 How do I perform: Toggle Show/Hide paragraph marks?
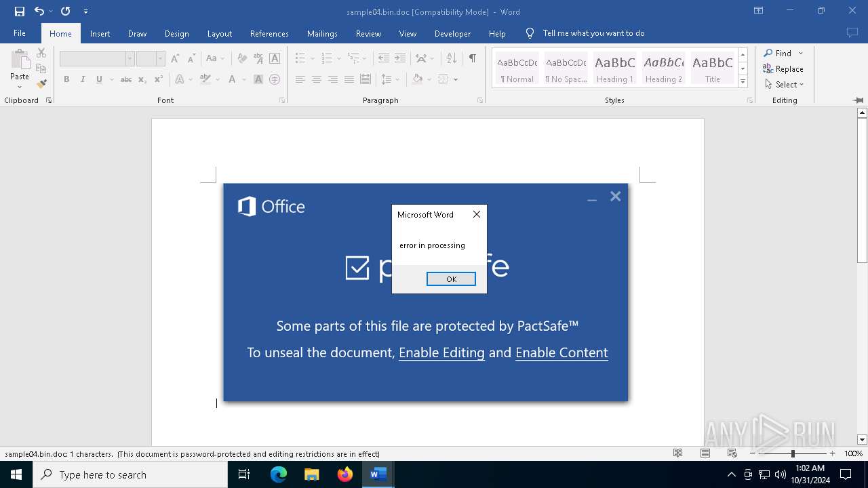(472, 58)
